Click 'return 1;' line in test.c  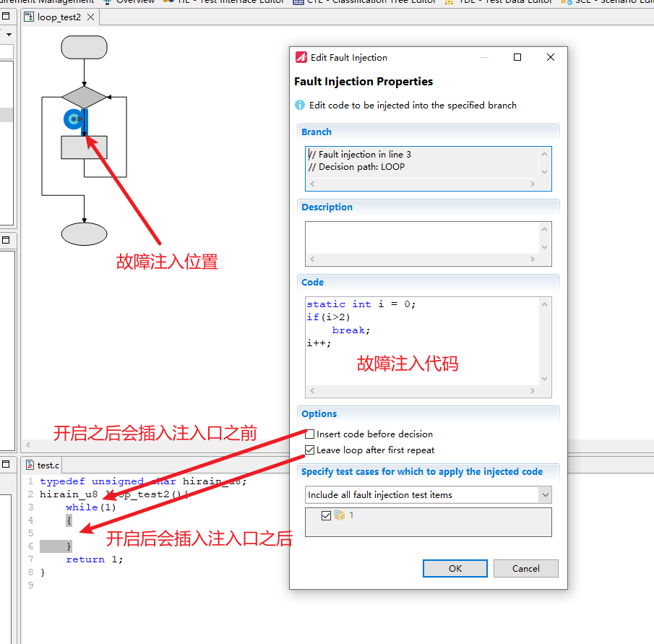(x=94, y=559)
